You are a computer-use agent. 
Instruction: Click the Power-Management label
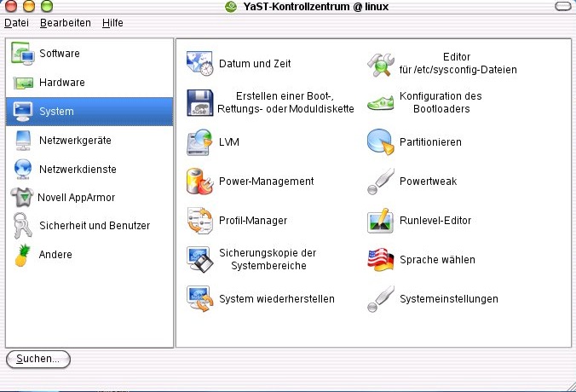(267, 182)
